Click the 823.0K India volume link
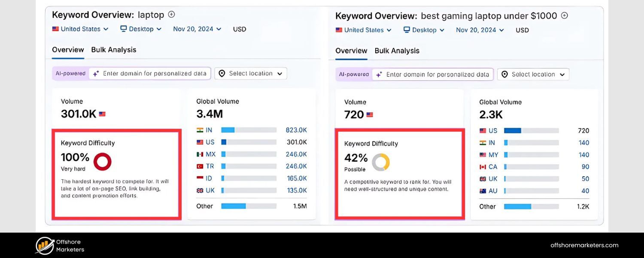This screenshot has height=258, width=644. click(296, 130)
